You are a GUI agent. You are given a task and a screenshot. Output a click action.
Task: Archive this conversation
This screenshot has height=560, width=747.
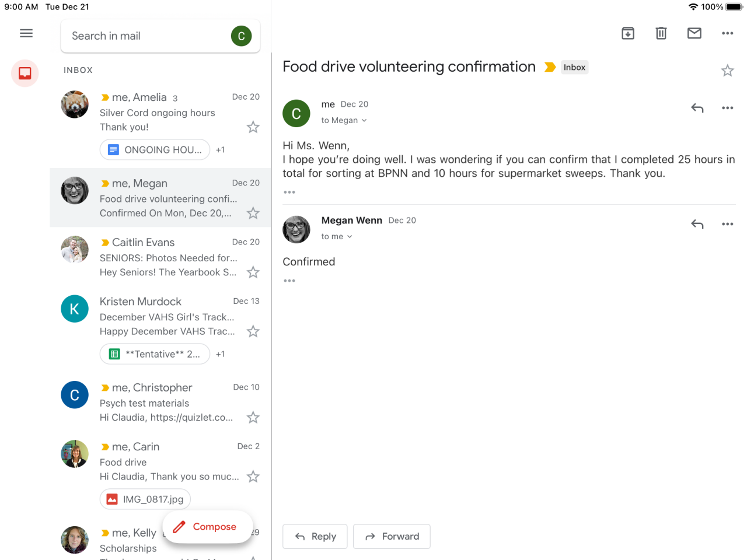point(628,33)
